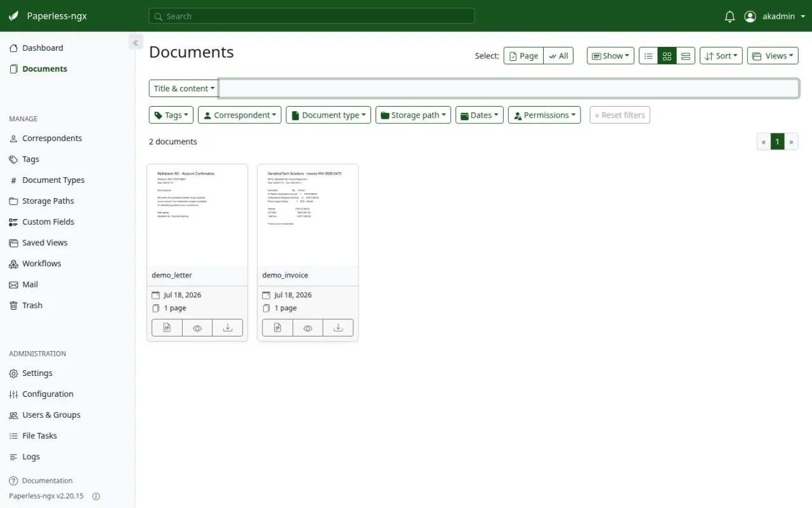Open Documents in the sidebar
This screenshot has width=812, height=508.
click(x=44, y=69)
